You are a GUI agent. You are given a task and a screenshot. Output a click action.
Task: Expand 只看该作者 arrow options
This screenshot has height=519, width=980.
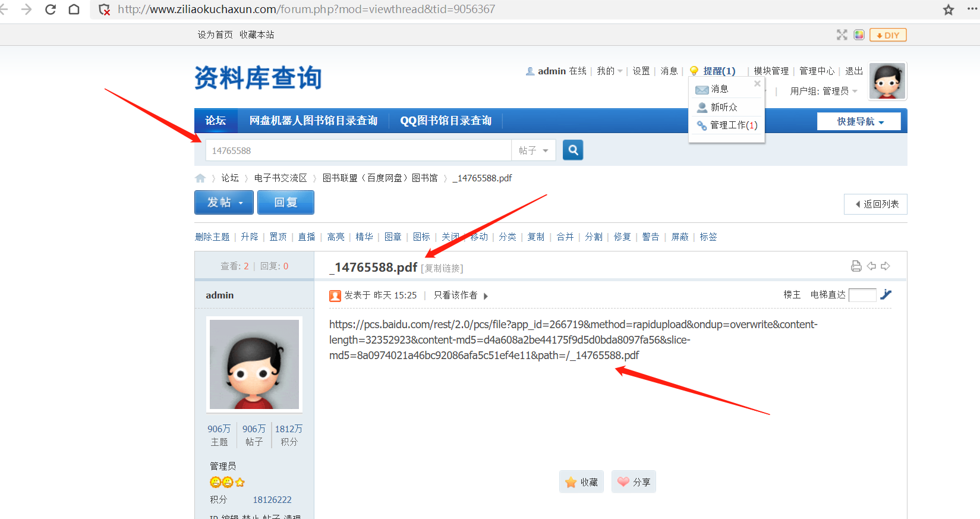pos(486,296)
